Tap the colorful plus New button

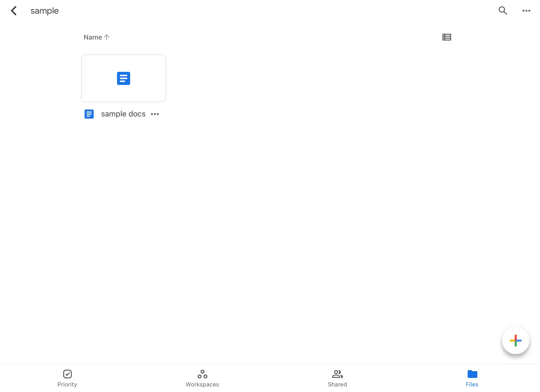515,340
